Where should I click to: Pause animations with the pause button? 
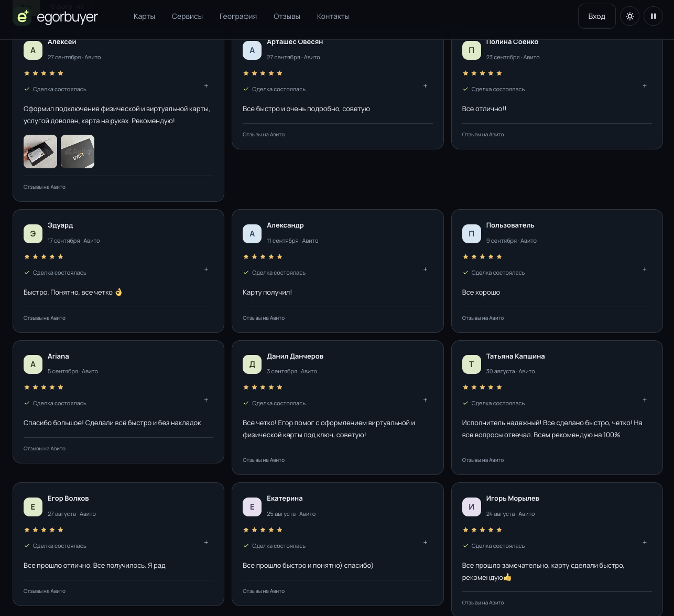(653, 16)
